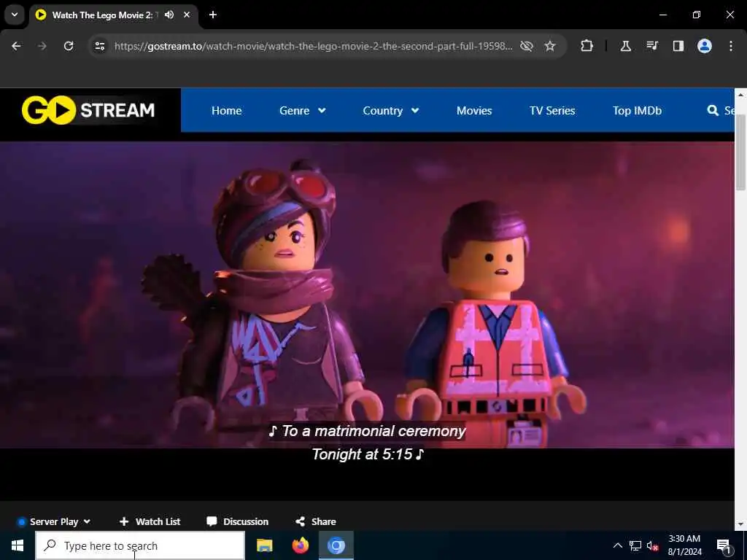Screen dimensions: 747x560
Task: Click the browser forward arrow
Action: click(42, 46)
